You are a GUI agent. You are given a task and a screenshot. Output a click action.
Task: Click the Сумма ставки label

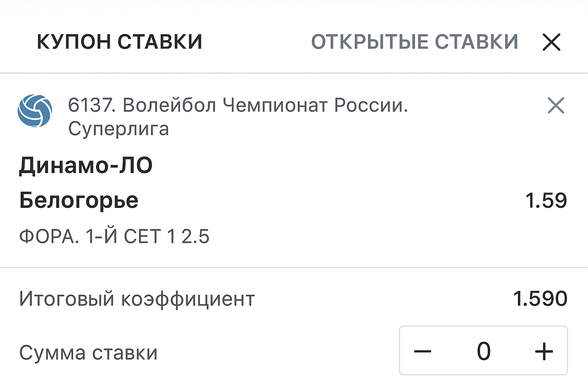tap(88, 353)
